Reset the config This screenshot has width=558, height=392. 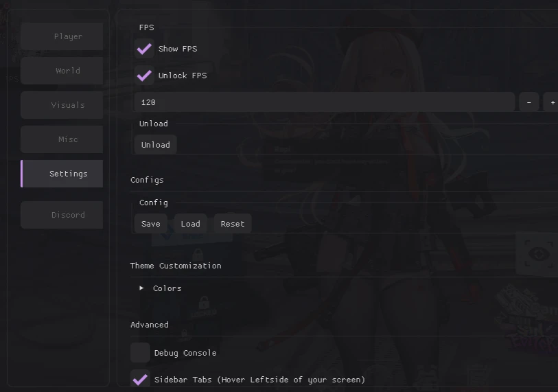point(233,224)
